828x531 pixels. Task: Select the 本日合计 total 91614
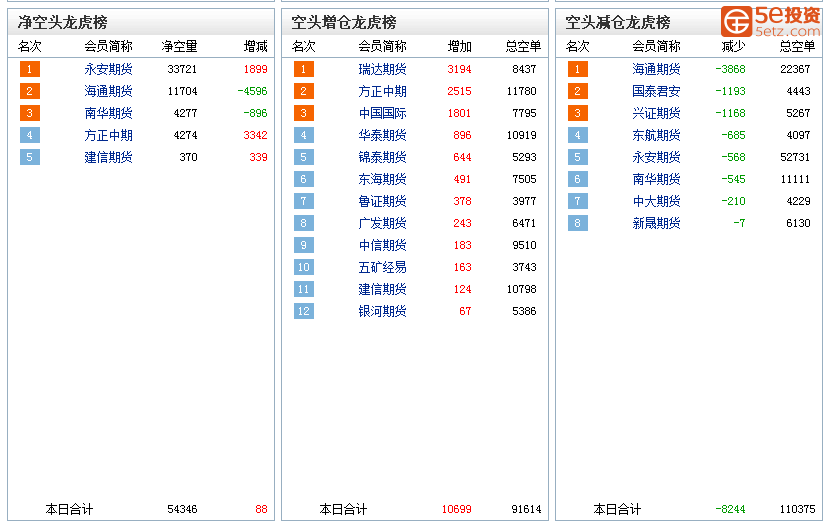click(526, 509)
